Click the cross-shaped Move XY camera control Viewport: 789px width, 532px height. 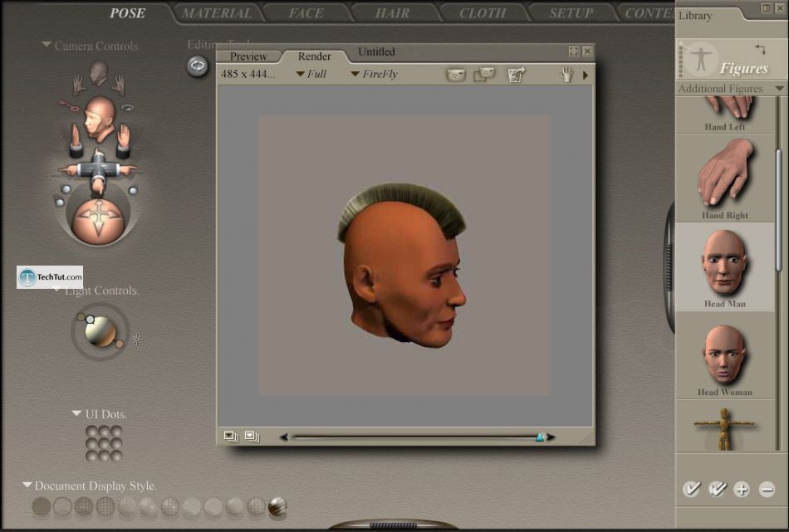point(98,171)
